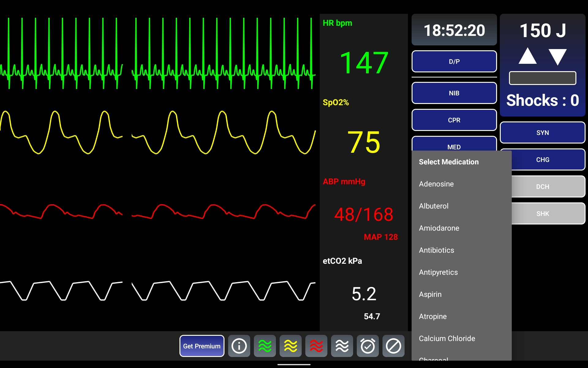Click the crossed-circle mute icon
Screen dimensions: 588x368
[393, 346]
